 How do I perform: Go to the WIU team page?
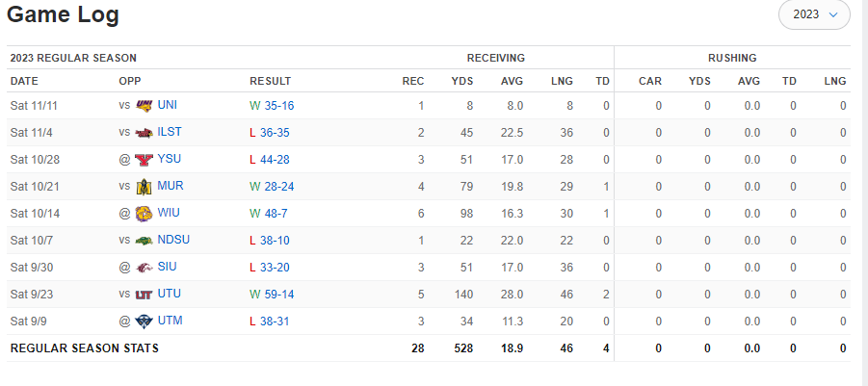[170, 213]
